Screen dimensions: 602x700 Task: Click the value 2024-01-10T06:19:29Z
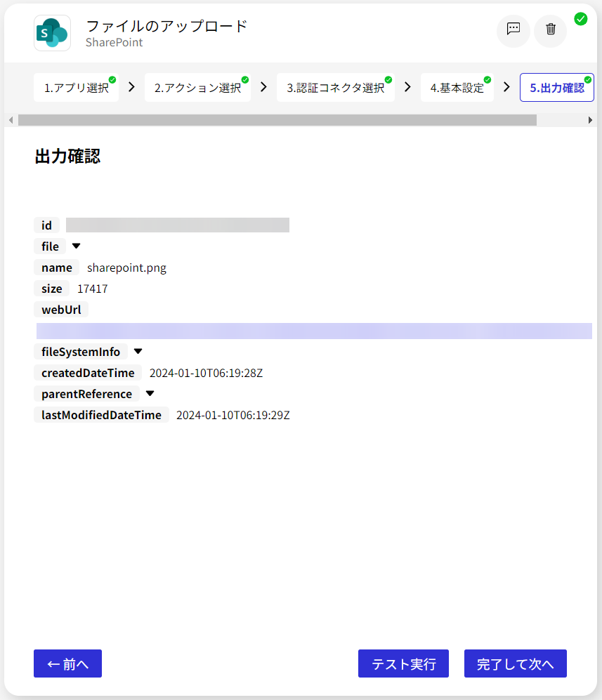pos(233,415)
